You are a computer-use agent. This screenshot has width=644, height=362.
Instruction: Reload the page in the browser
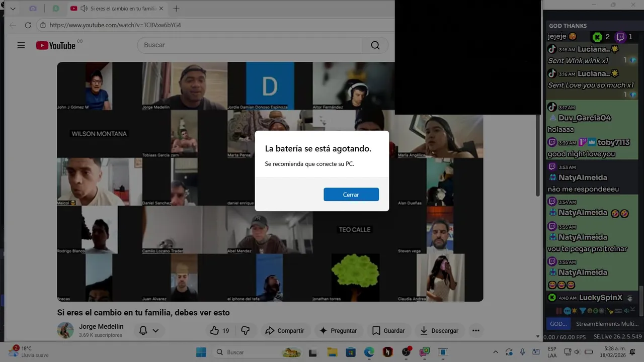point(28,25)
